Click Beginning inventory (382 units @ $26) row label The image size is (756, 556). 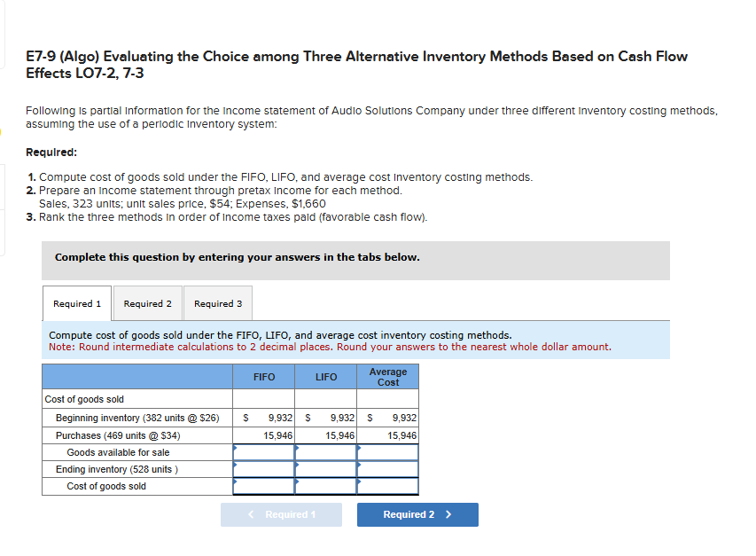click(137, 418)
